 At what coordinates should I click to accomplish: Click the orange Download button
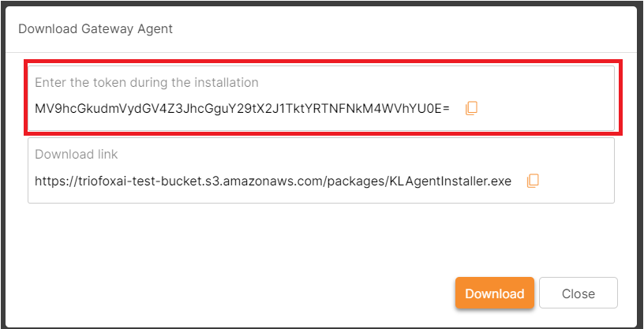(x=495, y=293)
